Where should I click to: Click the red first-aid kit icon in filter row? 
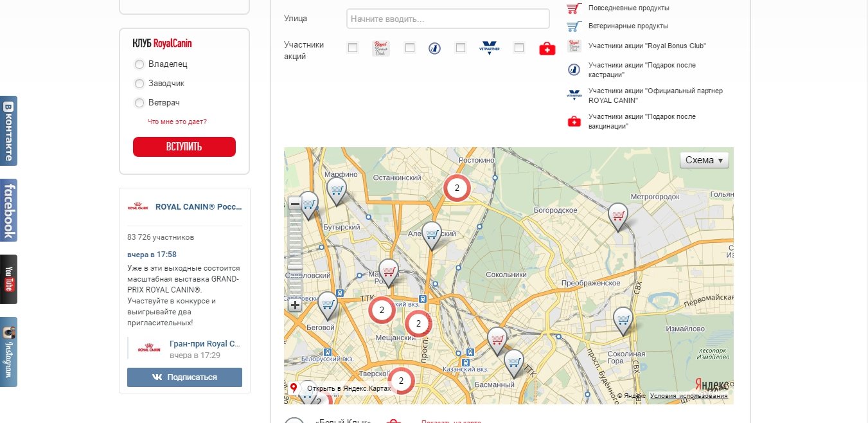click(547, 49)
